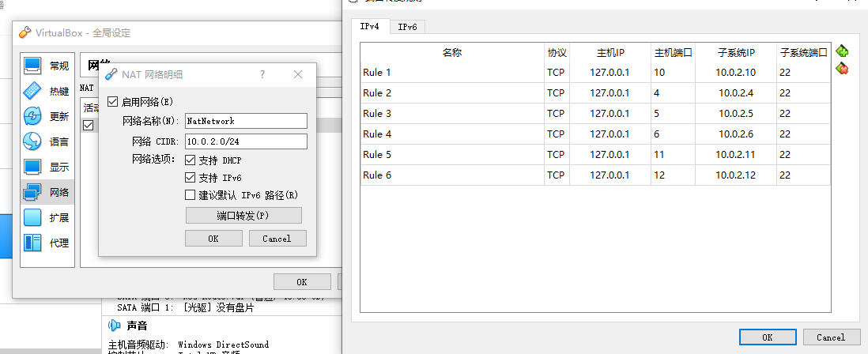Click guest IP cell 10.0.2.5
This screenshot has width=868, height=354.
pos(736,114)
